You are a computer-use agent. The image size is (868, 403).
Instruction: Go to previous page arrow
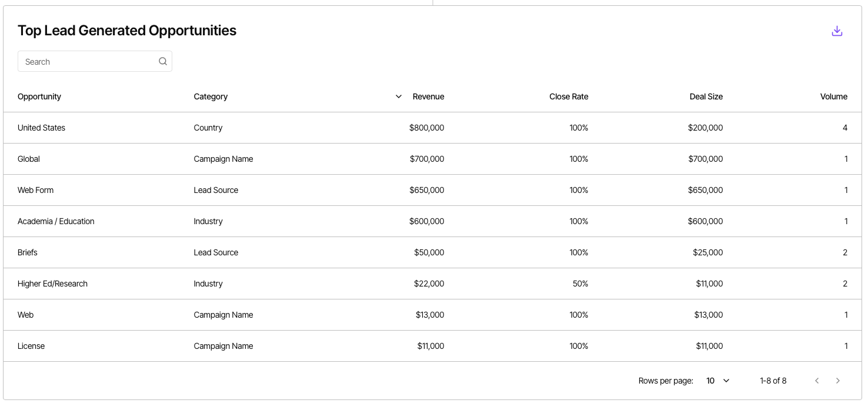[817, 381]
